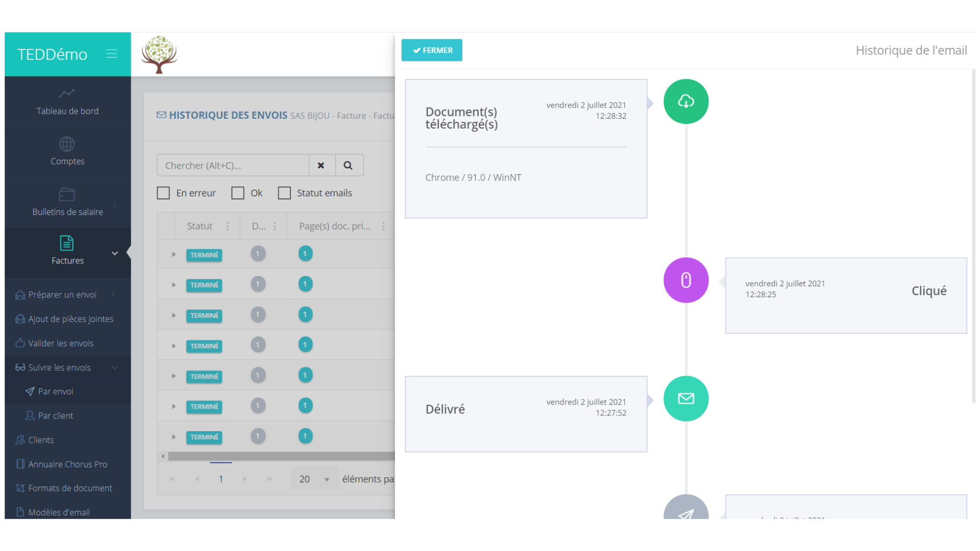Screen dimensions: 980x551
Task: Click the first row's TERMINÉ badge
Action: click(204, 255)
